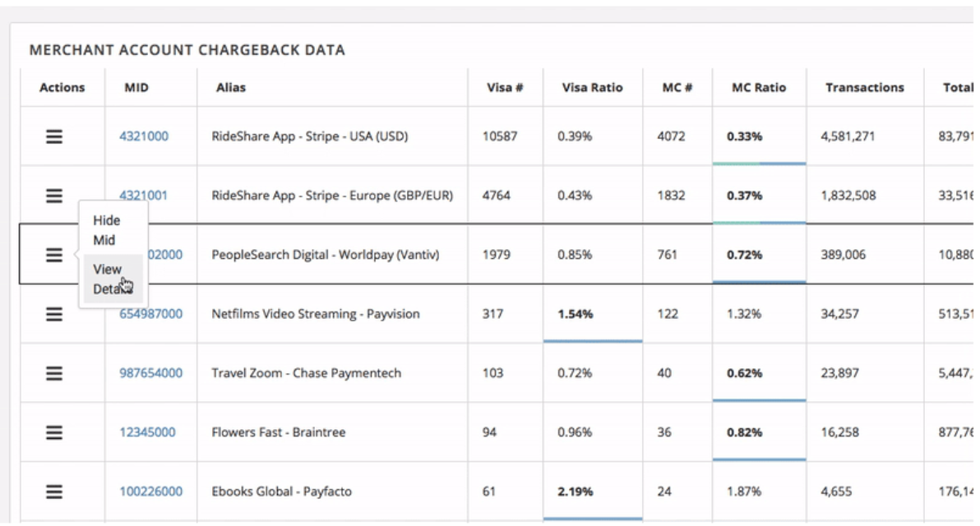Click alias RideShare App - Stripe - Europe (GBP/EUR)
The image size is (980, 526).
click(x=332, y=196)
